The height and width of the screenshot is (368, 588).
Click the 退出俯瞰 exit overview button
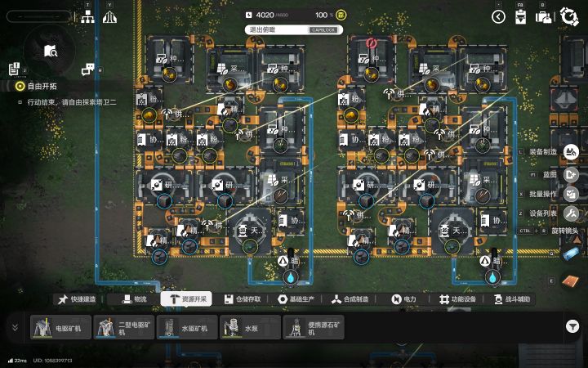click(294, 29)
